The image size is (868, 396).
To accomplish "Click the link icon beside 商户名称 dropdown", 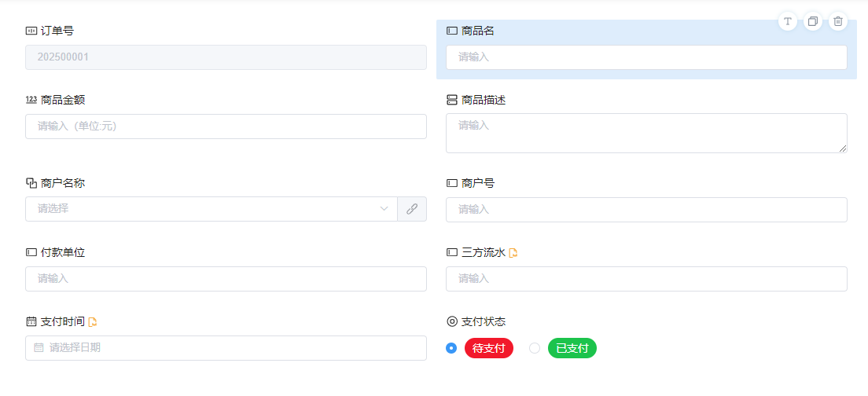I will coord(412,209).
